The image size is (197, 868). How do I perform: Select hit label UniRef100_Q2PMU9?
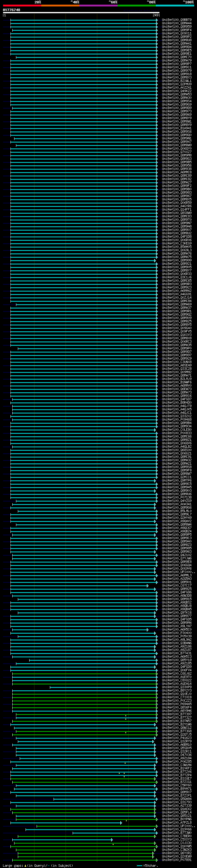tap(177, 84)
